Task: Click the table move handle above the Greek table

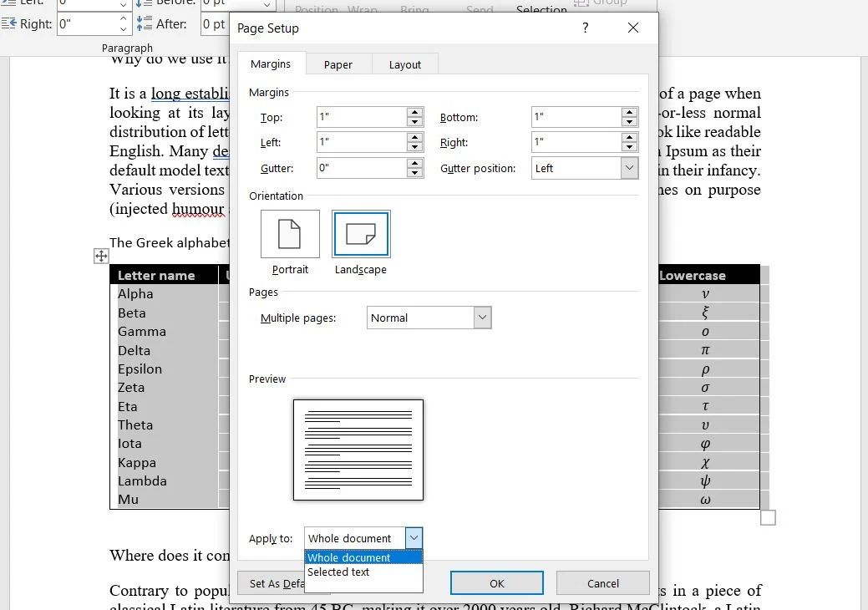Action: (x=101, y=256)
